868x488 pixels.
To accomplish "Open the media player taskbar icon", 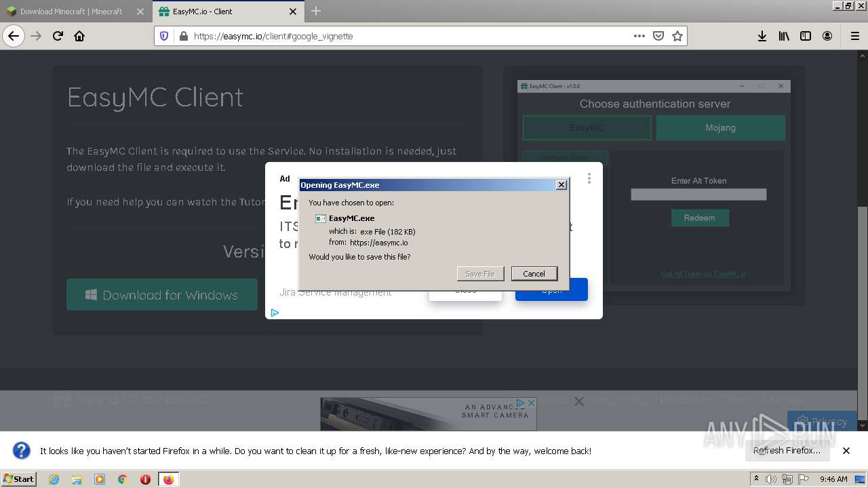I will [100, 479].
